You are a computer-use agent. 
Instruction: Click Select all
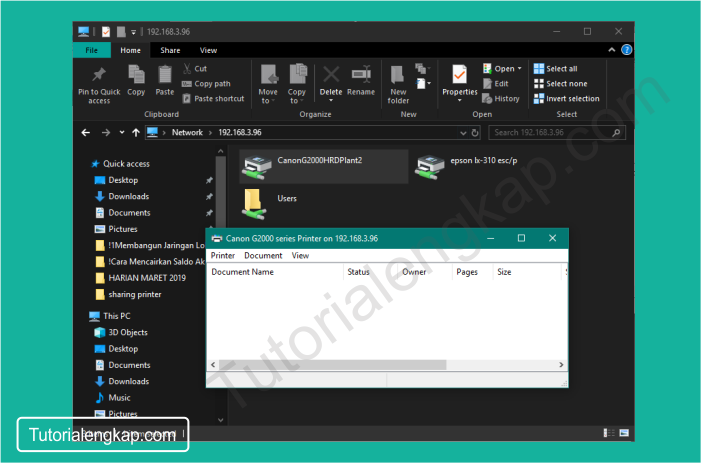click(556, 68)
